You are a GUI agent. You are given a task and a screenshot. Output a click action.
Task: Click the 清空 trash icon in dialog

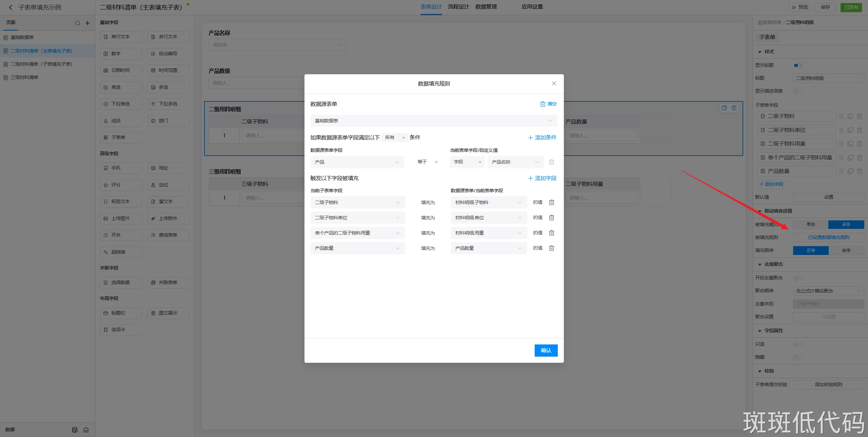543,104
